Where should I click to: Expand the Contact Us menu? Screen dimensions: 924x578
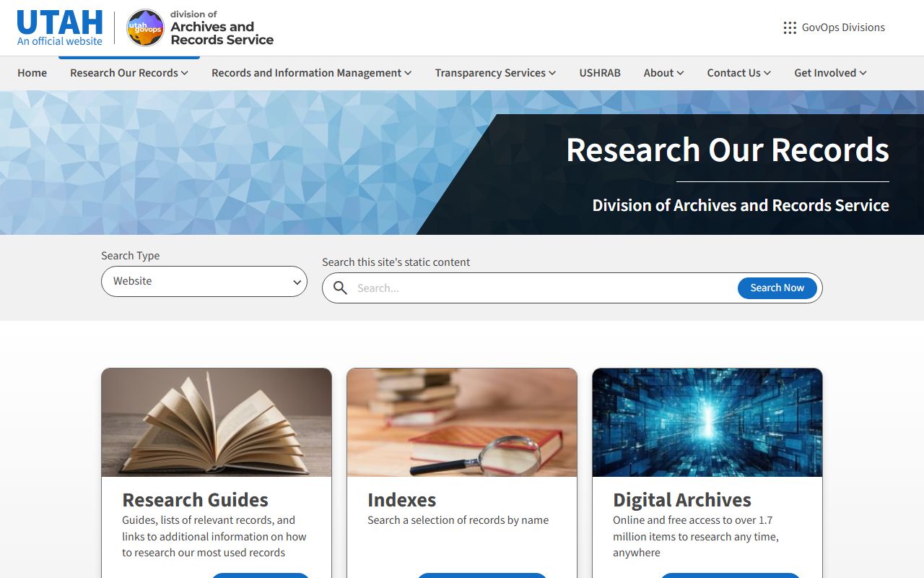(738, 73)
